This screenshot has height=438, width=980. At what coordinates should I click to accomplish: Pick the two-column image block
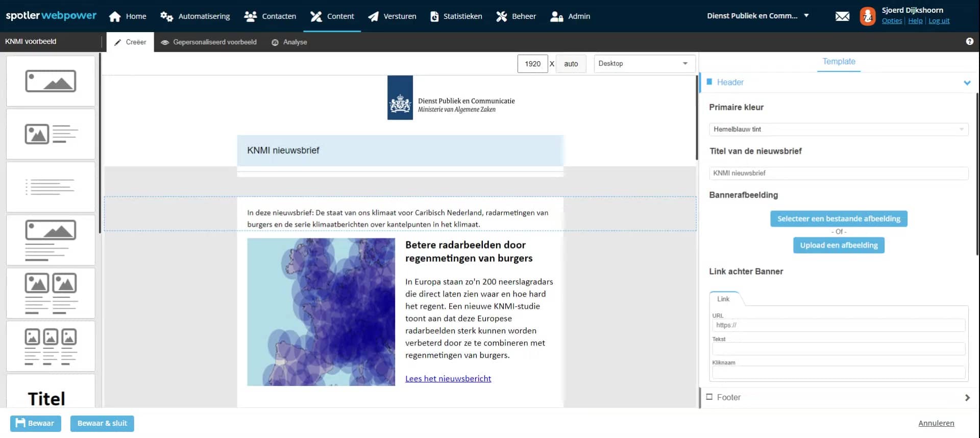[51, 293]
